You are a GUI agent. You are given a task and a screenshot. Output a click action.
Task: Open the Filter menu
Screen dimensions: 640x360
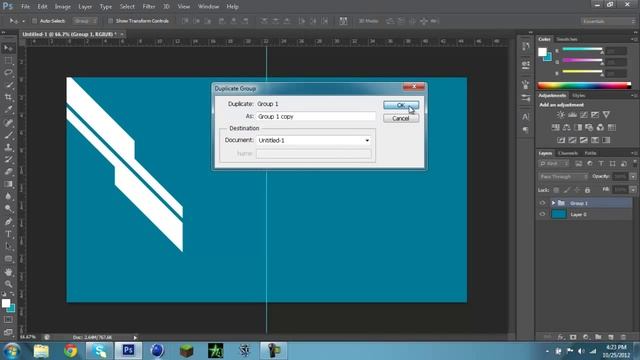click(149, 7)
